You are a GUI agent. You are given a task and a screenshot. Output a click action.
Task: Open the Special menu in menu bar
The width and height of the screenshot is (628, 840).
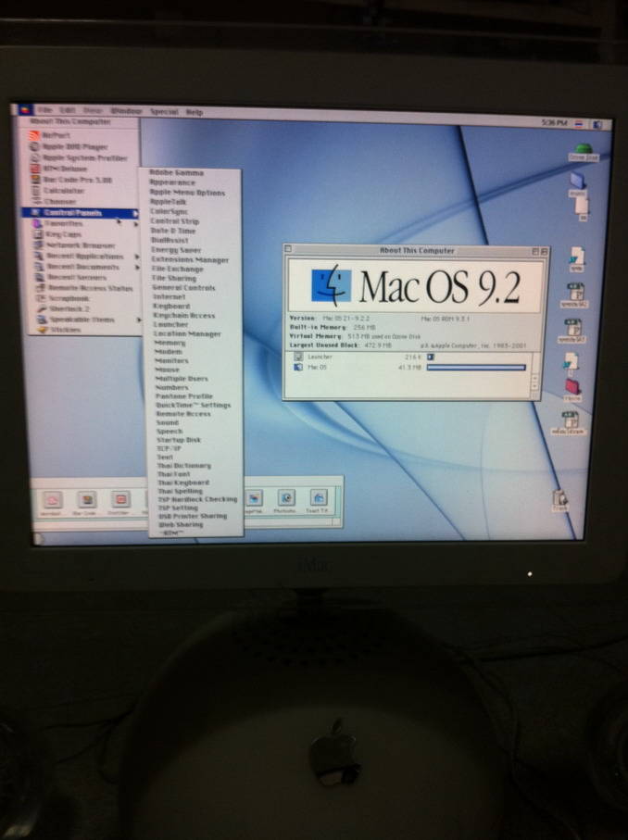[163, 111]
